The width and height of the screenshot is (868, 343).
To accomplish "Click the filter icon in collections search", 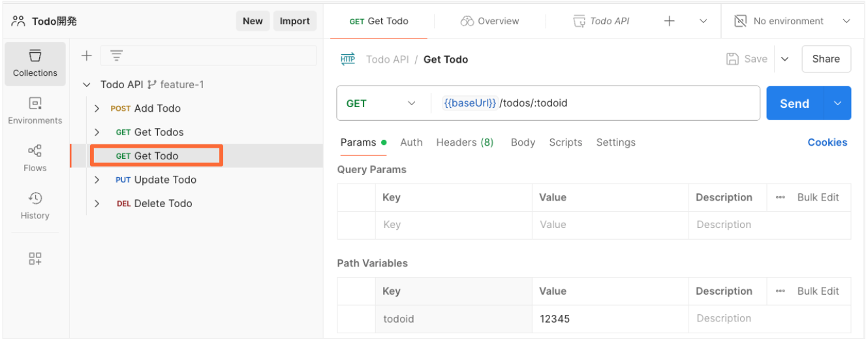I will 116,56.
